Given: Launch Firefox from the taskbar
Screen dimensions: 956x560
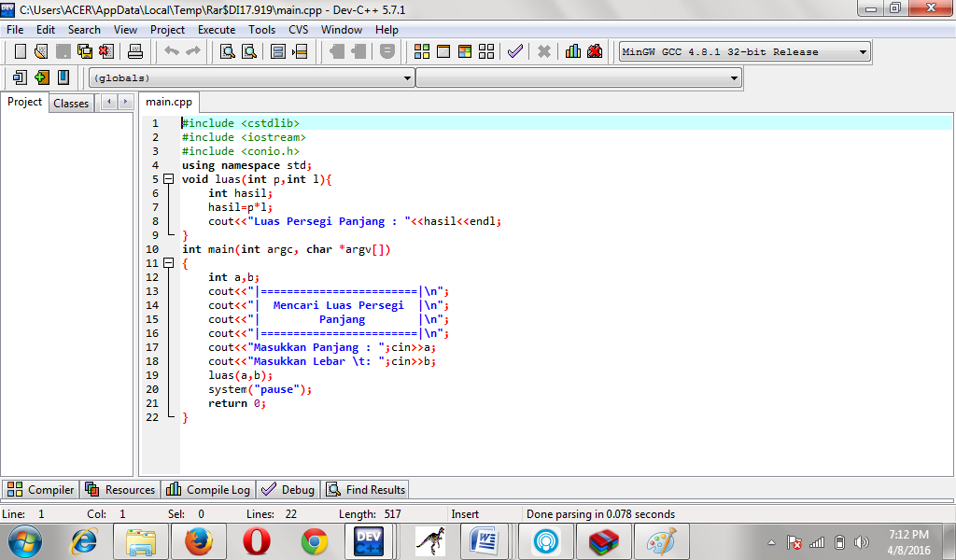Looking at the screenshot, I should pos(198,539).
